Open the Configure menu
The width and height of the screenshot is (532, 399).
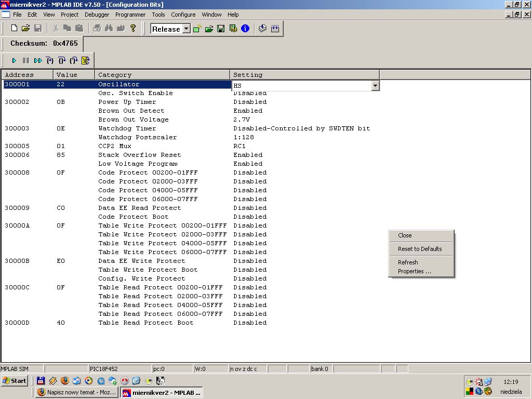click(x=183, y=15)
